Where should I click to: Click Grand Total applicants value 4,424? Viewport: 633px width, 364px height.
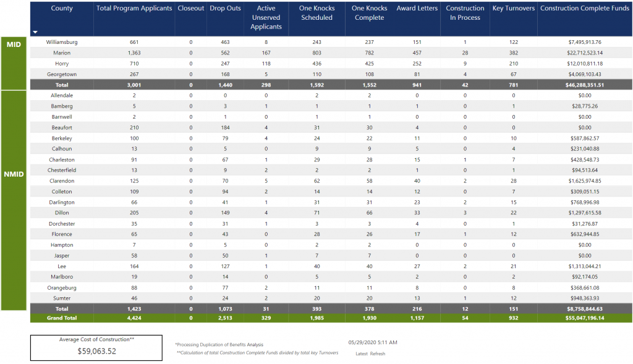coord(134,318)
